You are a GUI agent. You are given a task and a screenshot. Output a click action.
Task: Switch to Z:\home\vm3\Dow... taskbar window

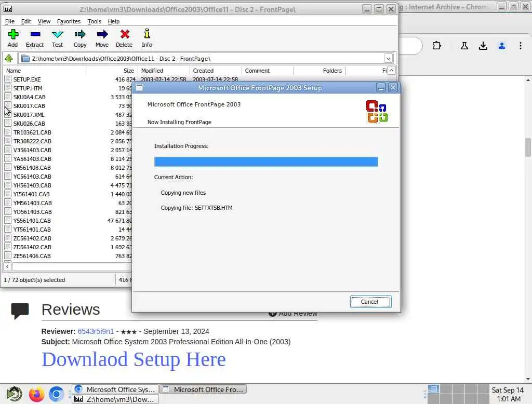(x=116, y=399)
